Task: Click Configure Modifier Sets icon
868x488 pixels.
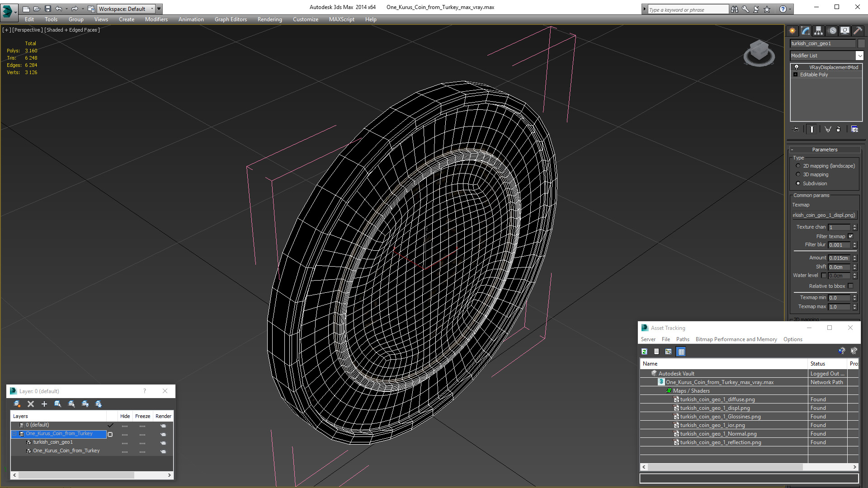Action: [x=854, y=129]
